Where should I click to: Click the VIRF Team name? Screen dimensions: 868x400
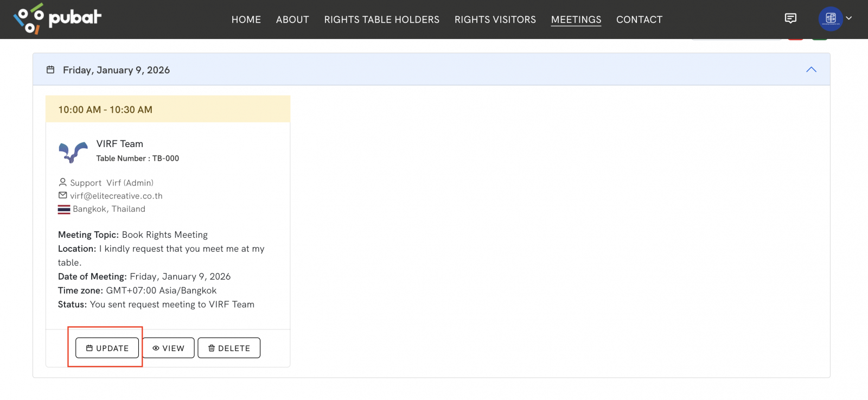(120, 144)
